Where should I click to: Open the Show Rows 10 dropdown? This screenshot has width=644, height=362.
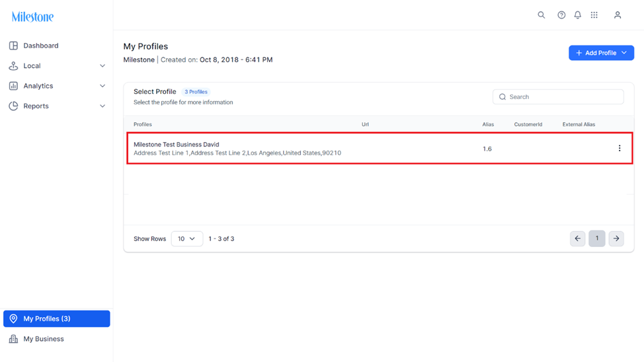pos(187,238)
